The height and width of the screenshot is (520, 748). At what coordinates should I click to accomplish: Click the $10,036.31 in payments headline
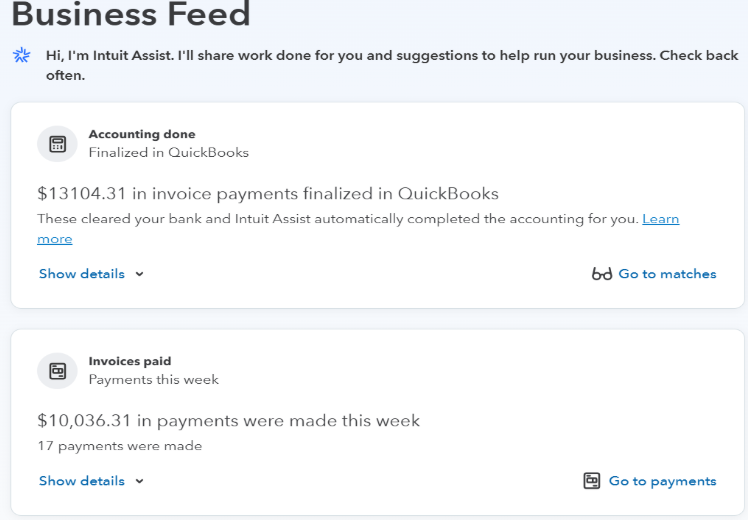click(229, 421)
